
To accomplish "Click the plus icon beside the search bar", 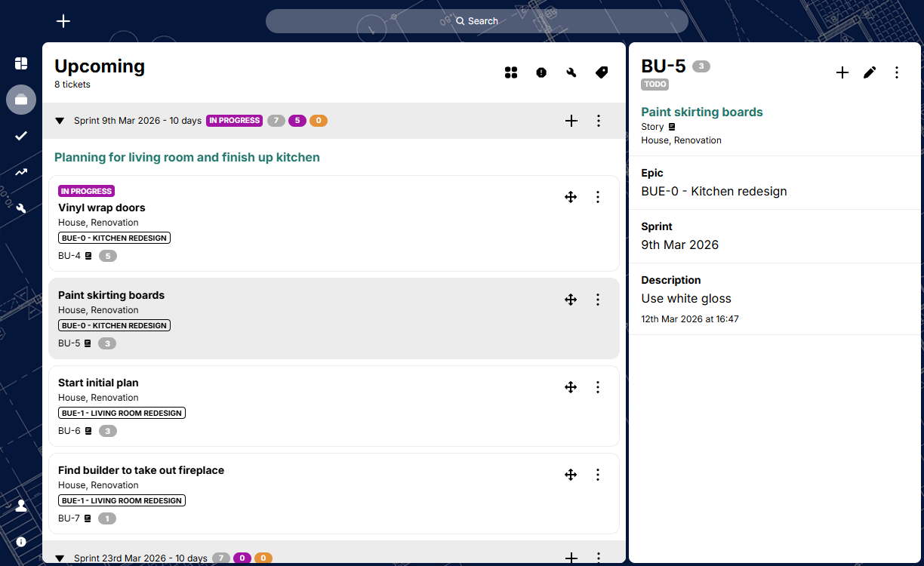I will (63, 21).
